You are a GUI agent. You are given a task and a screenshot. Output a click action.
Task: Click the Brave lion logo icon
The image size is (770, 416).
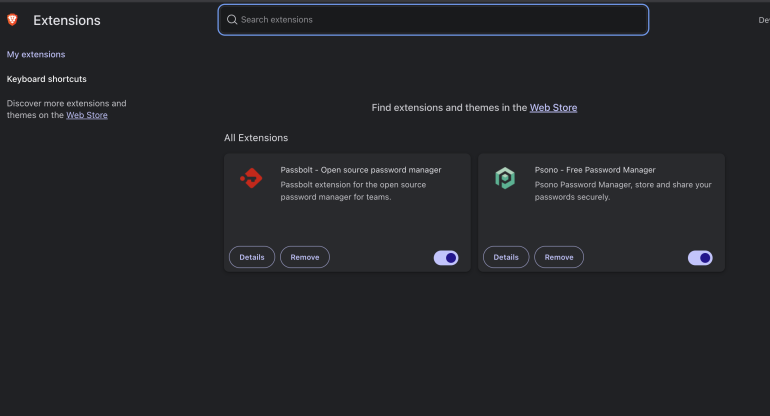click(x=12, y=20)
